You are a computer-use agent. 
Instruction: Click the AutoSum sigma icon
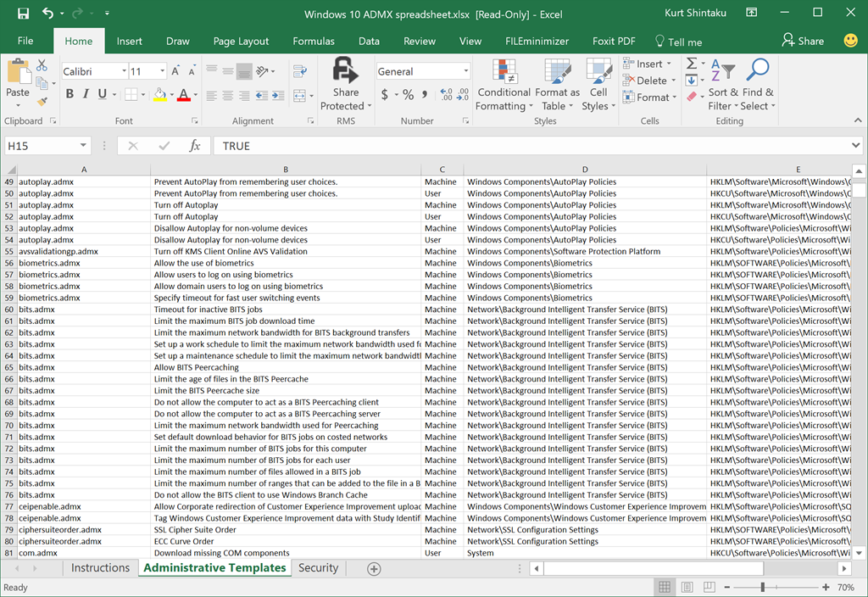[x=691, y=64]
